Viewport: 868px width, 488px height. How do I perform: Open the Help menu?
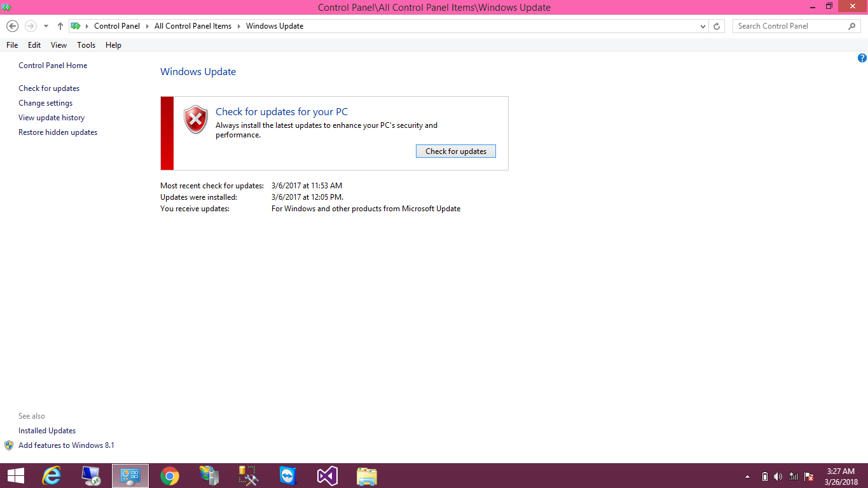coord(113,45)
